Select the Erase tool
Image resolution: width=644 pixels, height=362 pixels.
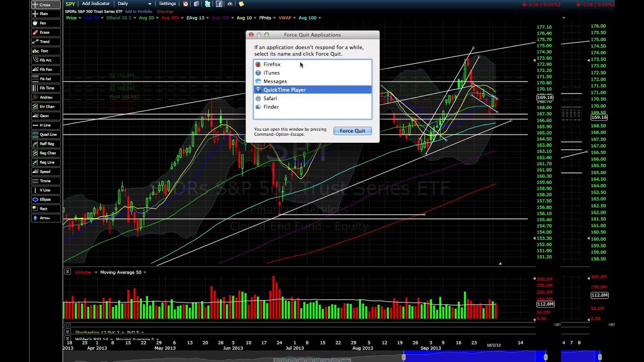click(x=45, y=32)
